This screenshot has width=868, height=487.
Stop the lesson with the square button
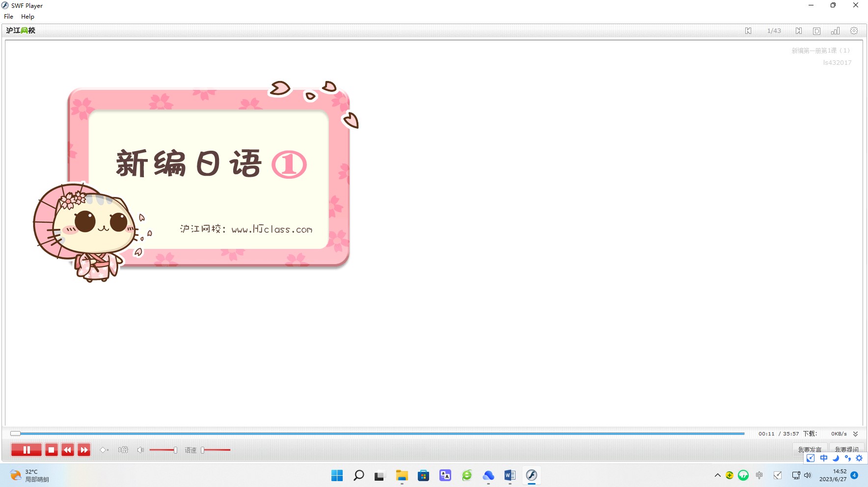[51, 450]
